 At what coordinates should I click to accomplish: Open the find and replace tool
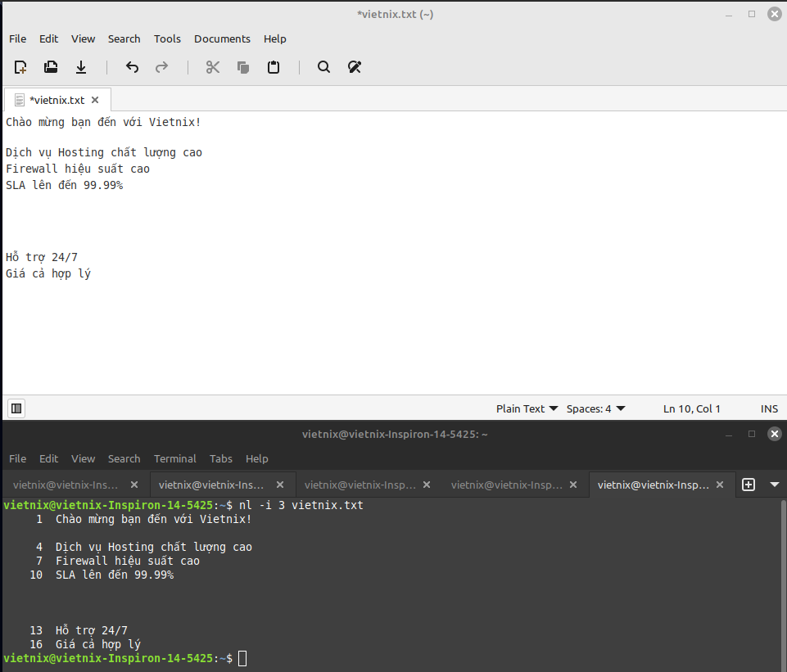[355, 67]
